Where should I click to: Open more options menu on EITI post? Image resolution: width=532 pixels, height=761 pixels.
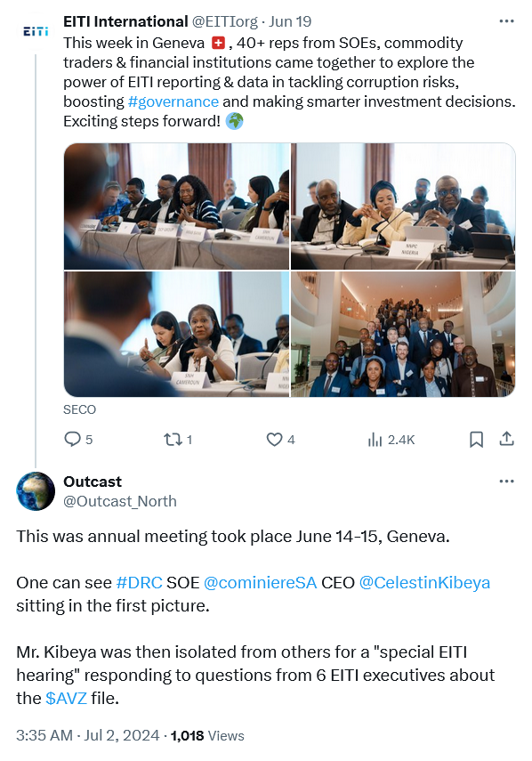point(506,21)
